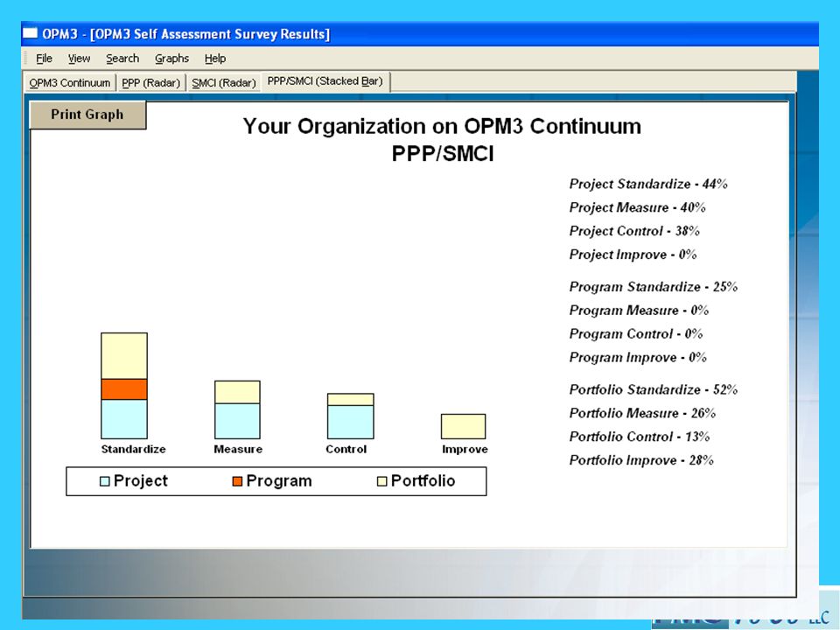This screenshot has width=840, height=630.
Task: Open the Graphs menu
Action: pos(171,59)
